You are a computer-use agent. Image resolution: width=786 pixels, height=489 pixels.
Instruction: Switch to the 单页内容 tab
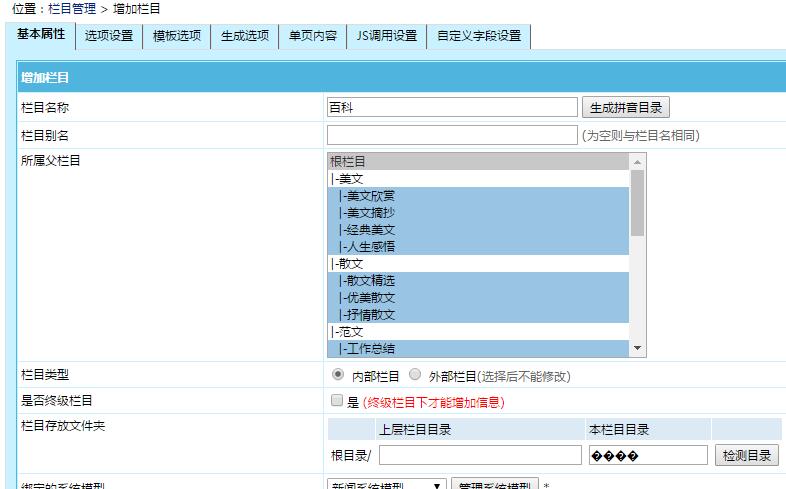pos(312,36)
